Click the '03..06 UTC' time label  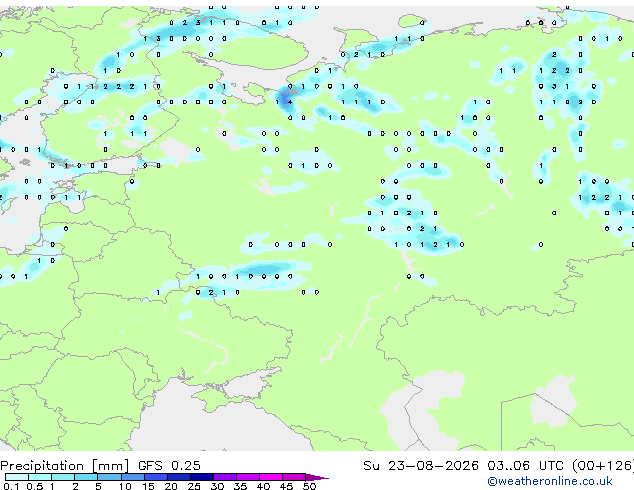[525, 466]
